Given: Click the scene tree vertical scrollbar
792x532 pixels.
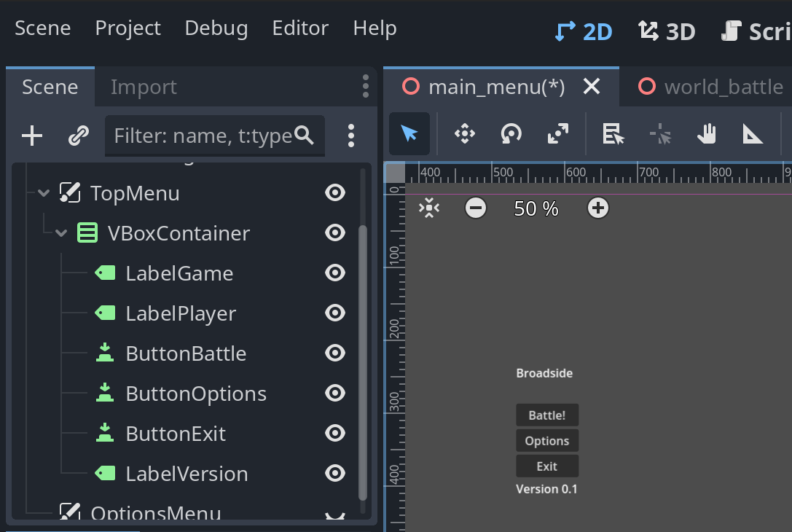Looking at the screenshot, I should 363,363.
